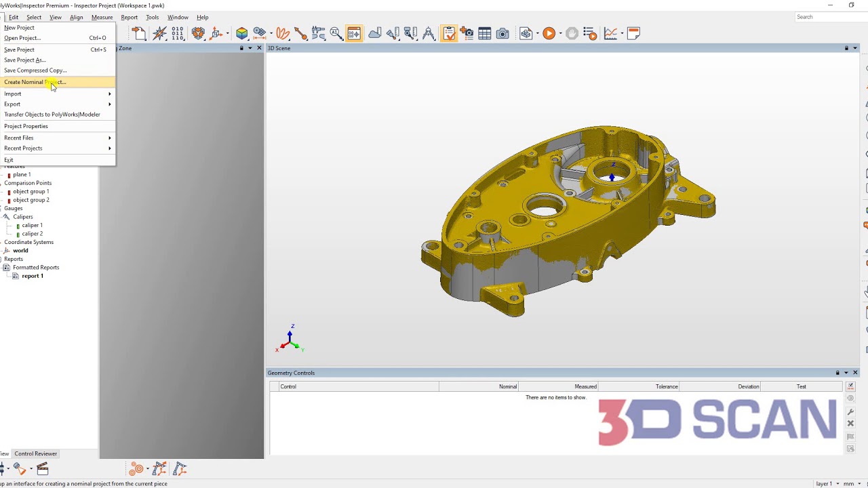Viewport: 868px width, 488px height.
Task: Click the orange Play macro script button
Action: click(x=549, y=33)
